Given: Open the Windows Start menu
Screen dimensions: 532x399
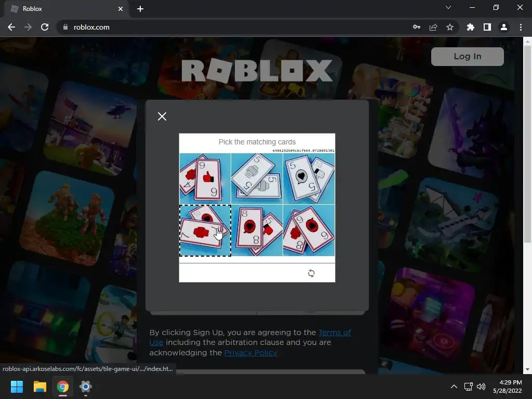Looking at the screenshot, I should (17, 387).
